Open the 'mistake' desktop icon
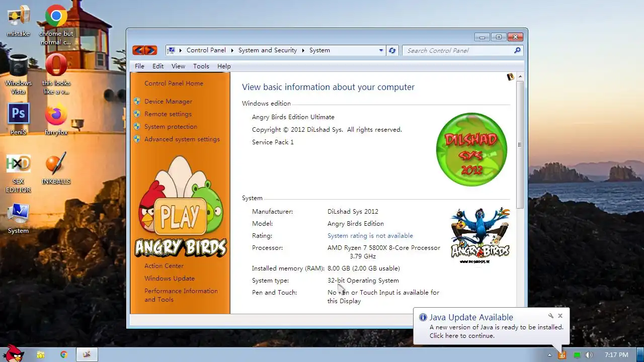 (18, 21)
